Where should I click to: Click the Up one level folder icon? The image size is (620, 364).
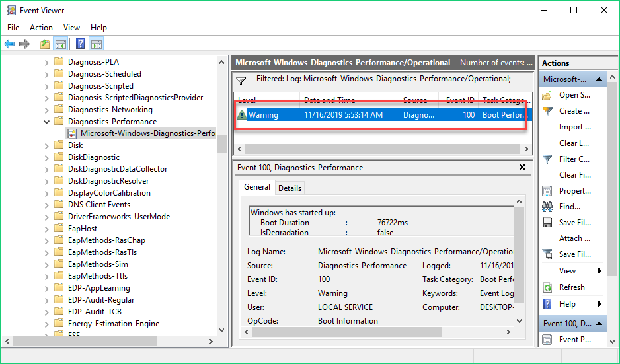coord(45,44)
